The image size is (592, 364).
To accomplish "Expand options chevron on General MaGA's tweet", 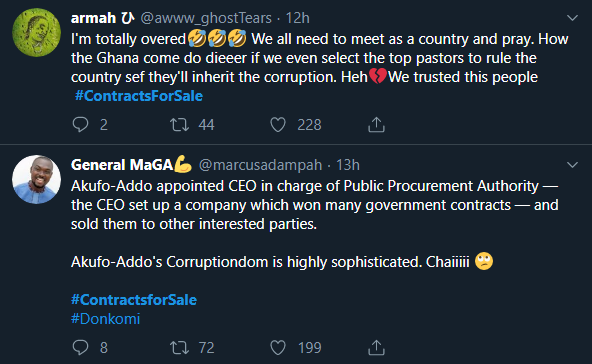I will [x=572, y=165].
